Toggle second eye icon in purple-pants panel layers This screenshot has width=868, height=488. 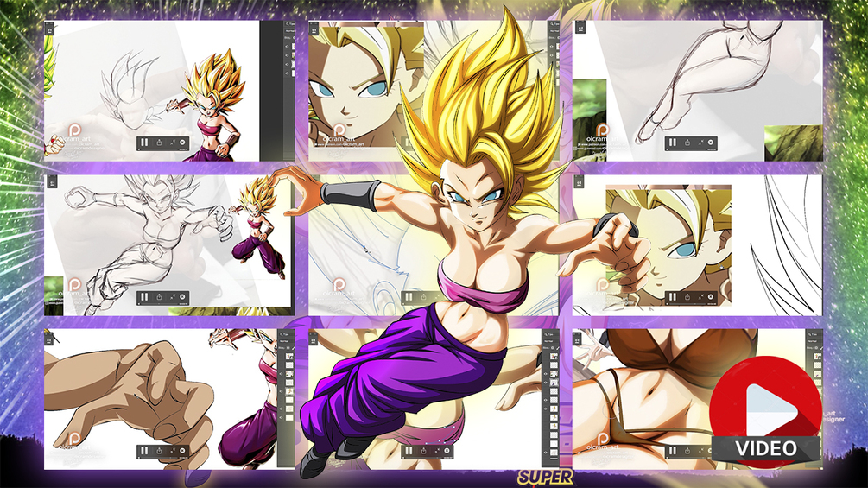[x=545, y=383]
